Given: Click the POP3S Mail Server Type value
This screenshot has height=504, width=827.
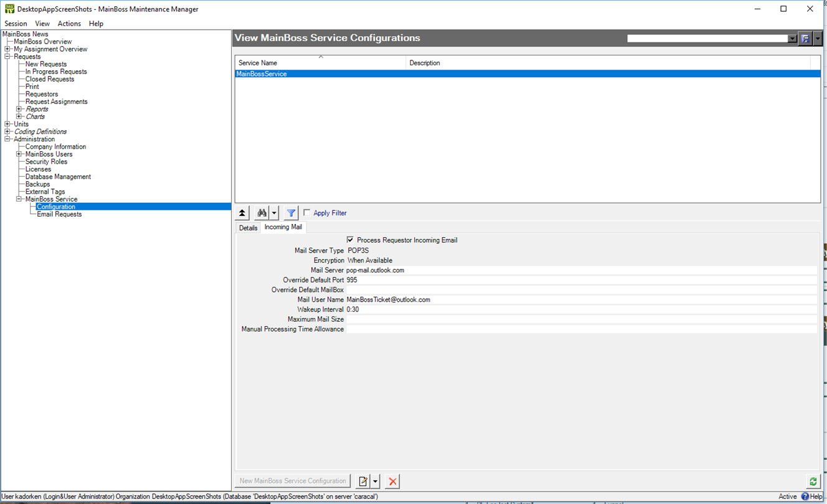Looking at the screenshot, I should point(358,251).
